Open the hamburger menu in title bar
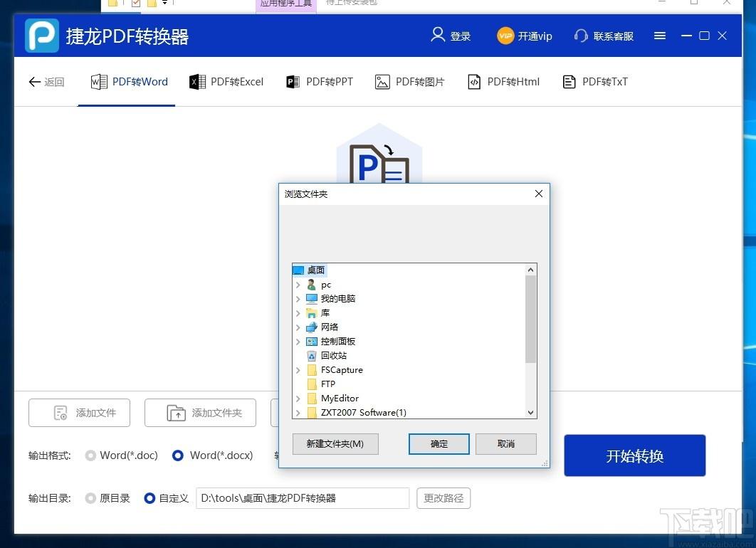Viewport: 756px width, 548px height. tap(660, 36)
